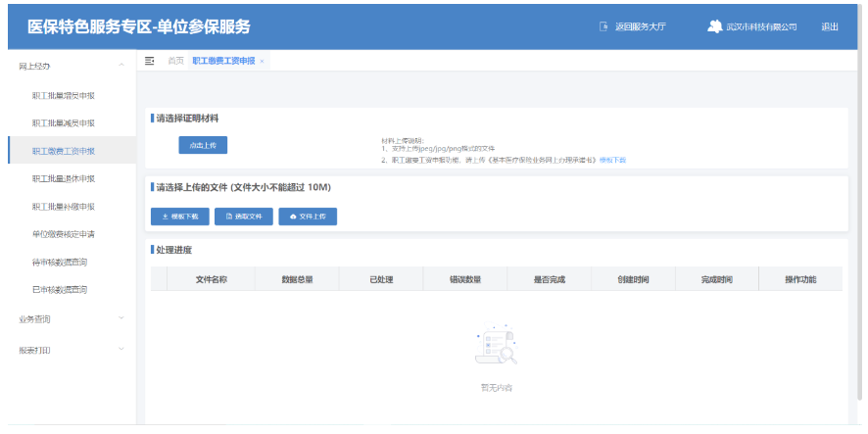Select the 职工缴费工资申报 tab
This screenshot has height=434, width=868.
point(222,61)
